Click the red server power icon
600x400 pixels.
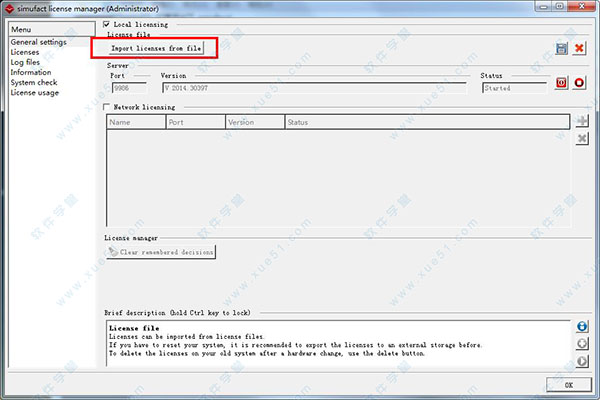click(562, 83)
